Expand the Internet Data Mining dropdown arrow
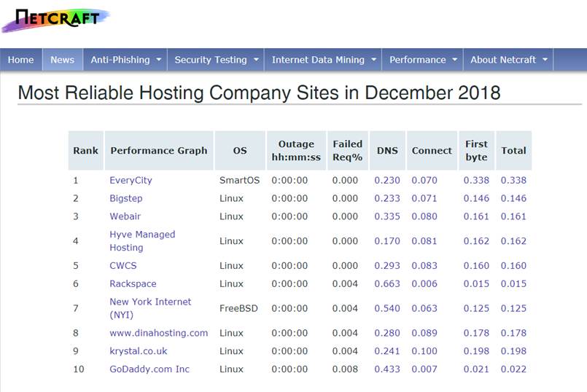 (x=373, y=60)
